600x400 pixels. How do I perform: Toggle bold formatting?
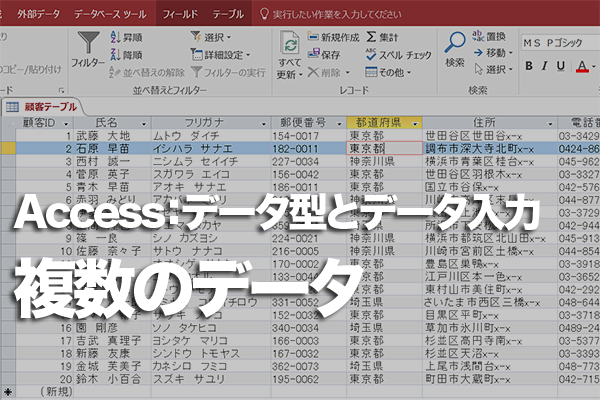[529, 66]
